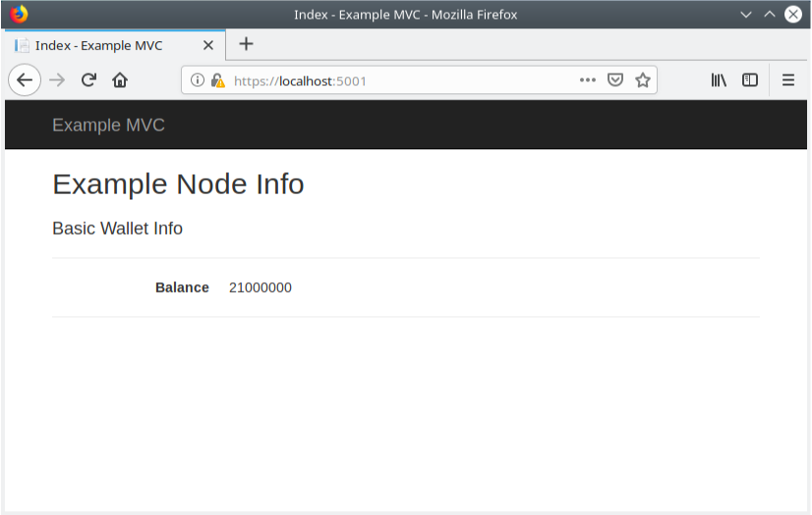The width and height of the screenshot is (812, 515).
Task: Open the Example MVC navbar link
Action: tap(108, 125)
